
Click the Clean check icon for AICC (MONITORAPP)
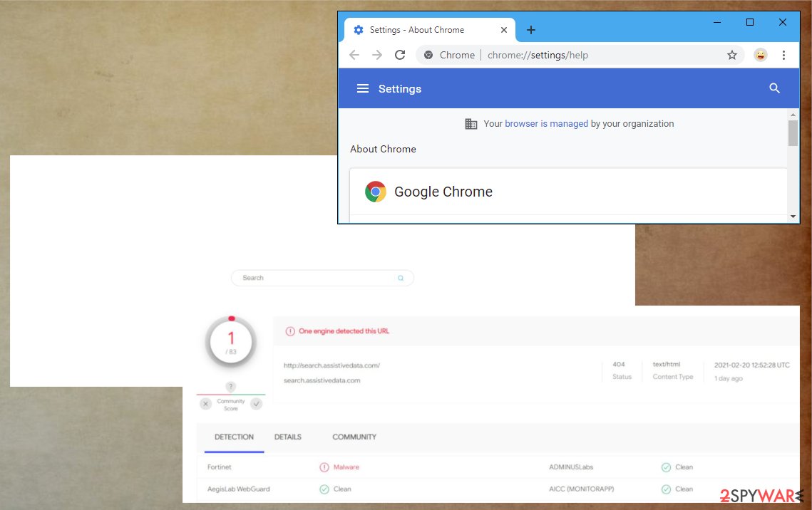[666, 489]
